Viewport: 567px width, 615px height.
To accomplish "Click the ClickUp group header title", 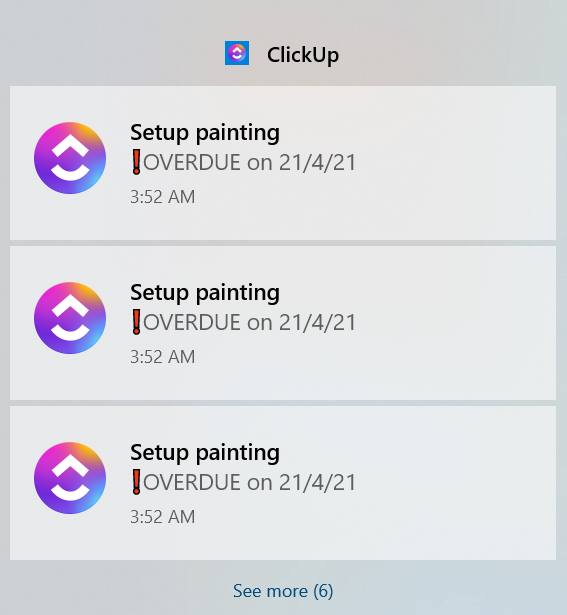I will pyautogui.click(x=303, y=55).
